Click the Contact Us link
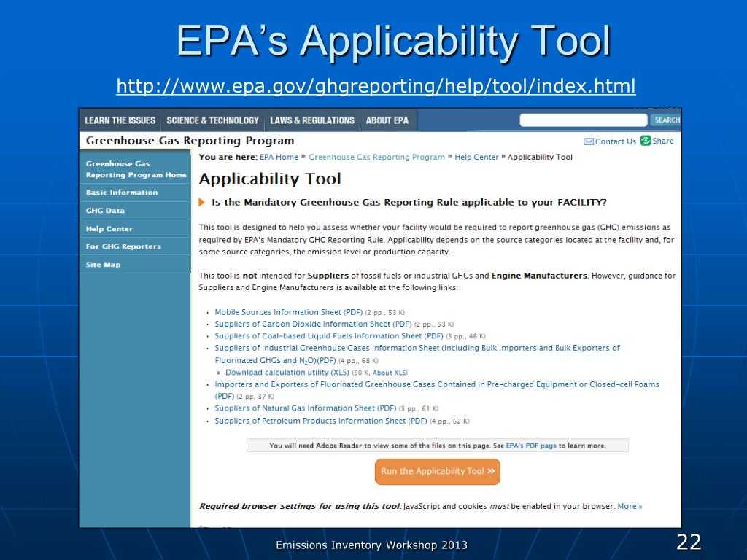747x560 pixels. coord(616,141)
